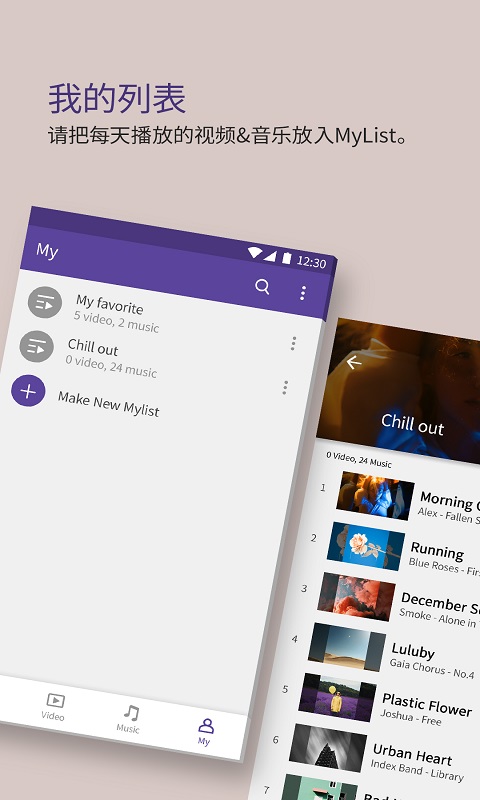Open the My favorite playlist icon

(x=45, y=303)
